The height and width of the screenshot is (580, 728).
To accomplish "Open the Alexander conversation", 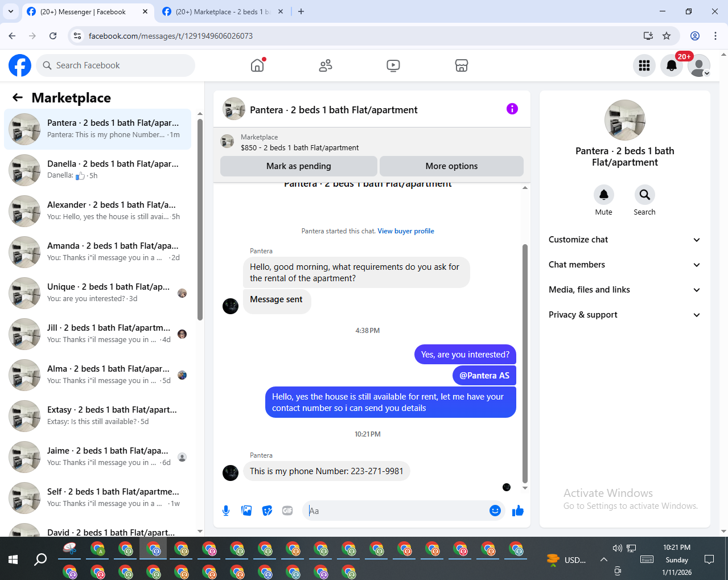I will click(97, 211).
